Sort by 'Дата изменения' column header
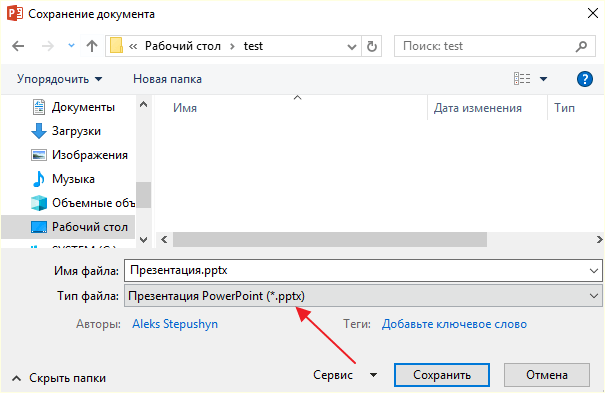Screen dimensions: 605x393 tap(477, 108)
